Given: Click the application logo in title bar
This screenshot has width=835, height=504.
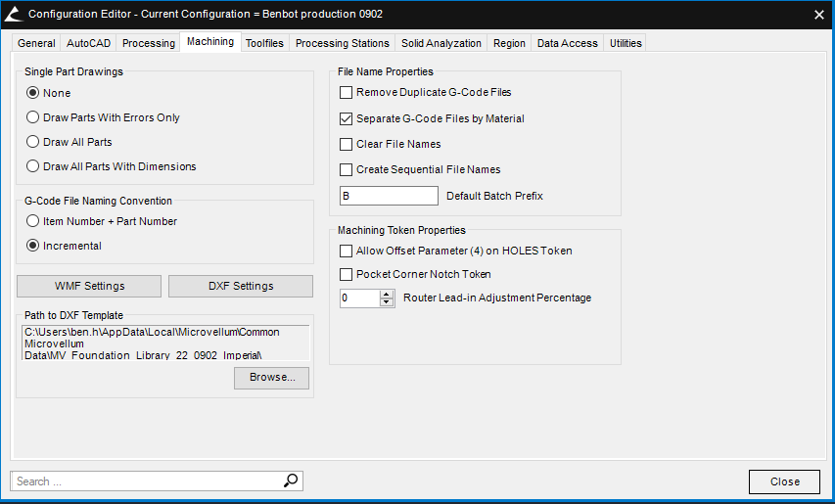Looking at the screenshot, I should (x=13, y=14).
